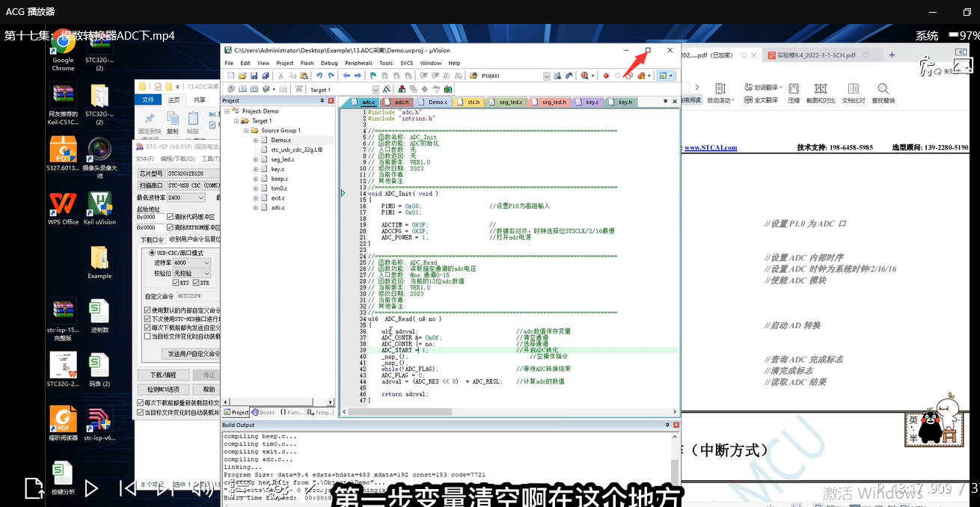This screenshot has width=980, height=507.
Task: Click the New file icon in µVision toolbar
Action: coord(231,76)
